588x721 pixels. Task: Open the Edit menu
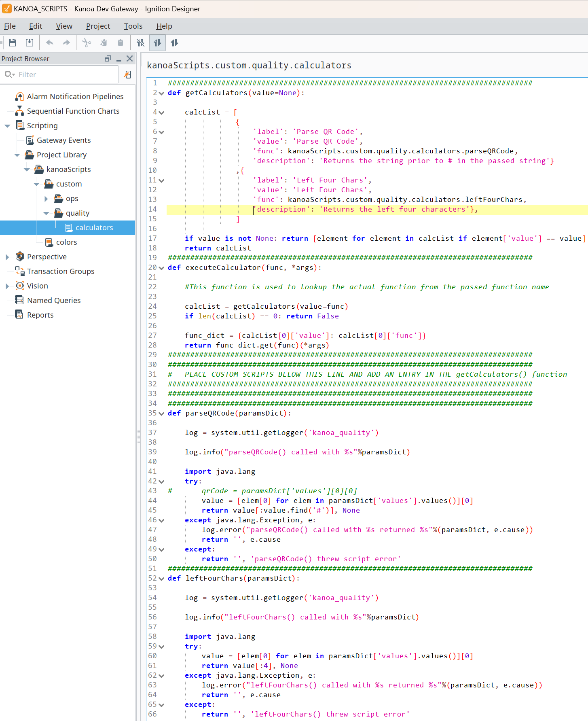coord(36,26)
